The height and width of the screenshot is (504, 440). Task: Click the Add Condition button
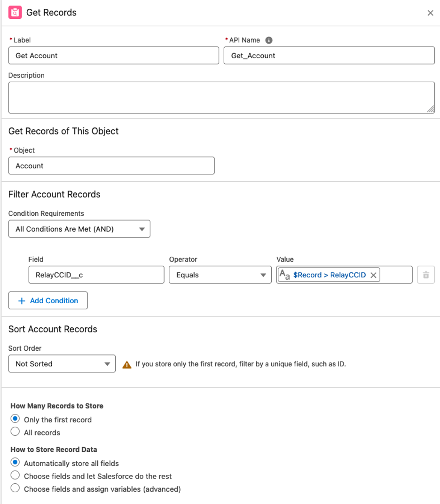point(48,300)
